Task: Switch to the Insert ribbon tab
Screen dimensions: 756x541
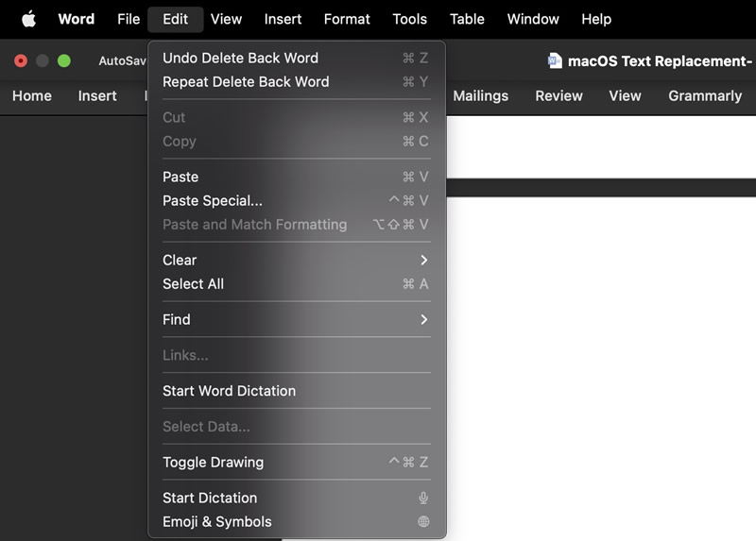Action: (x=97, y=96)
